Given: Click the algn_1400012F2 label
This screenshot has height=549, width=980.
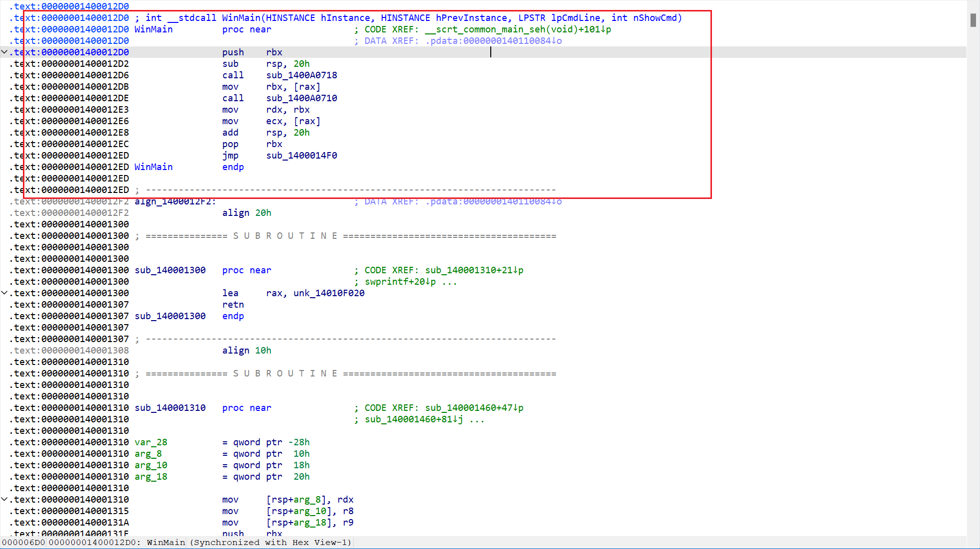Looking at the screenshot, I should (175, 201).
